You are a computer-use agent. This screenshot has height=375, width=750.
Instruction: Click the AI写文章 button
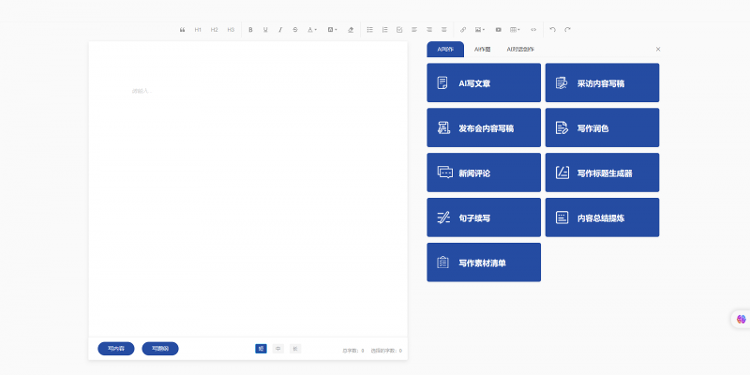484,83
